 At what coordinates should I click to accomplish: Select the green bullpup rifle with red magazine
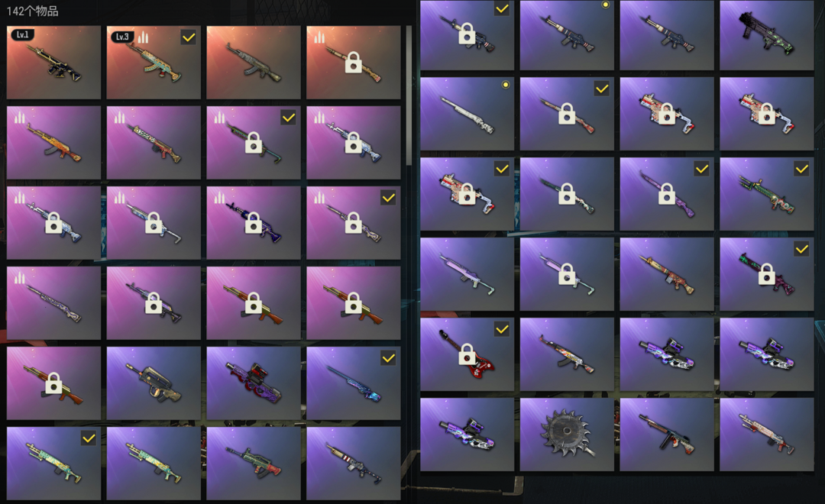point(254,464)
